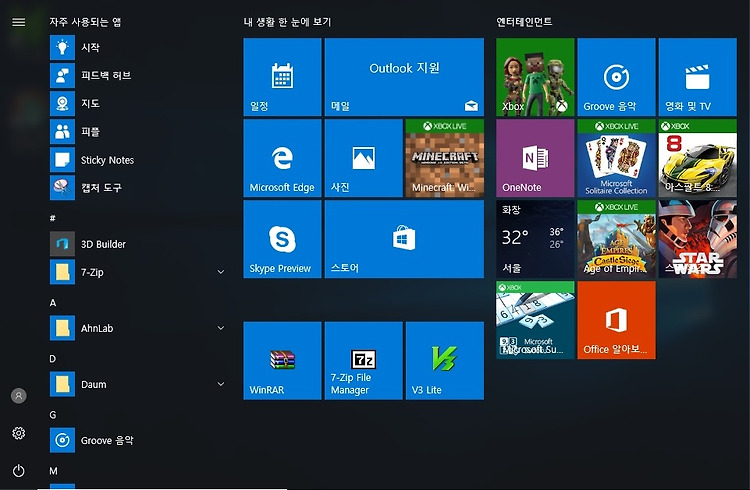Screen dimensions: 750x490
Task: Launch the WinRAR tile
Action: pyautogui.click(x=282, y=360)
